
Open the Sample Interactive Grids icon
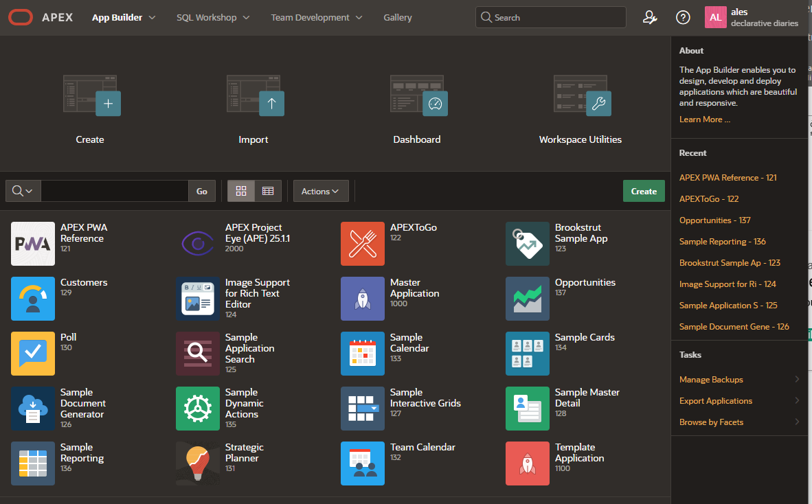(x=363, y=409)
